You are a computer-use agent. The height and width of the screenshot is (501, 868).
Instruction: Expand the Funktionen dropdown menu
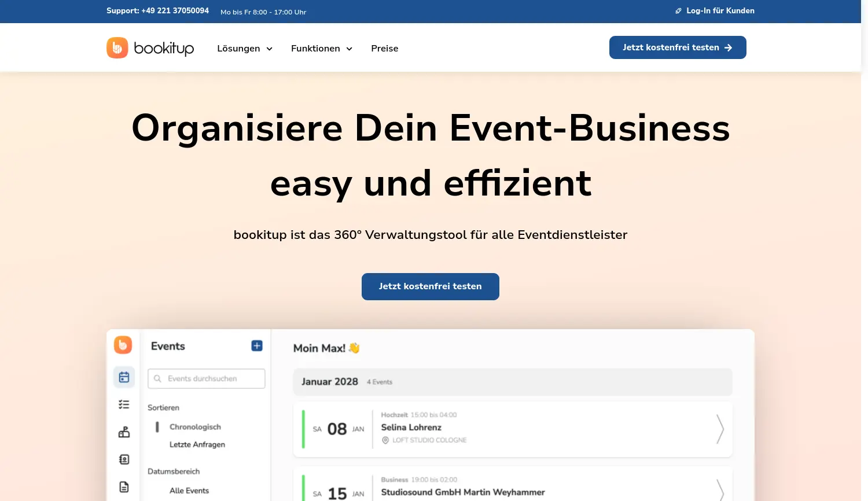(x=322, y=49)
